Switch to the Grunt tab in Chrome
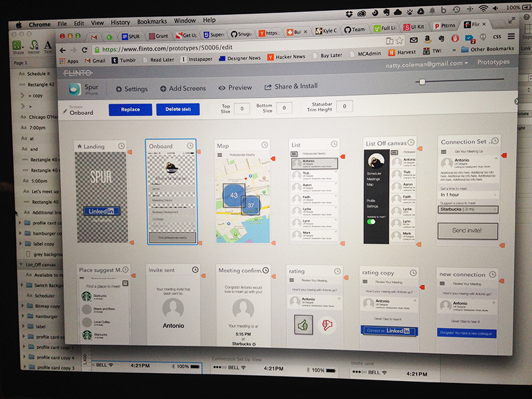The height and width of the screenshot is (399, 532). point(160,36)
